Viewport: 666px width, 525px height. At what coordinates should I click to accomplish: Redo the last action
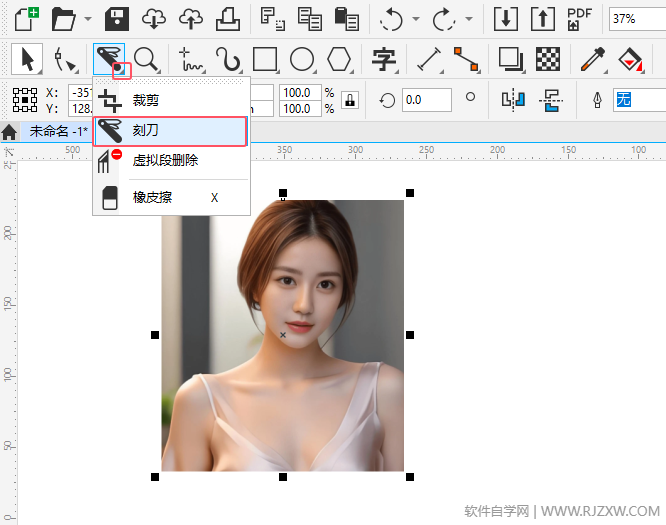pyautogui.click(x=444, y=19)
